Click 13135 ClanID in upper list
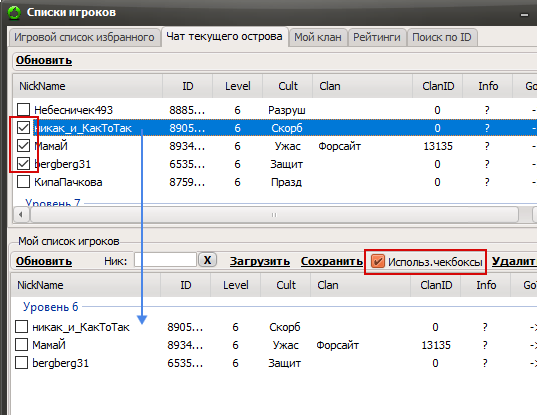537x415 pixels. coord(438,146)
